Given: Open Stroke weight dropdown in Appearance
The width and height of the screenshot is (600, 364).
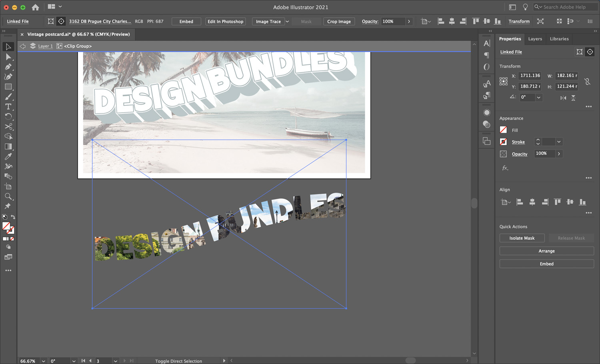Looking at the screenshot, I should 559,142.
